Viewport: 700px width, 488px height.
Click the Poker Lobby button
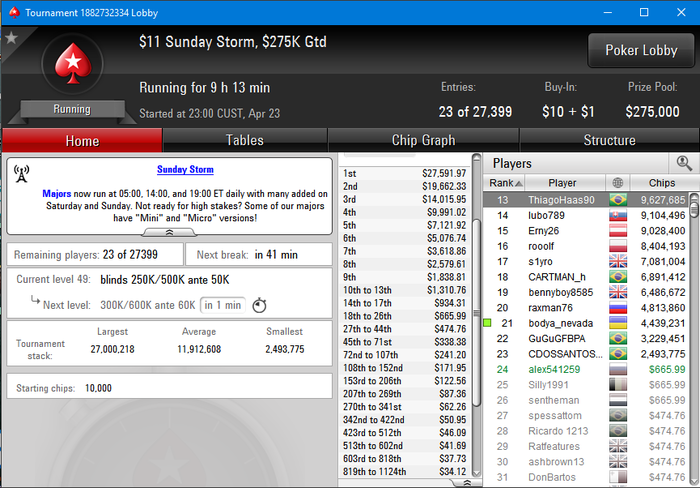(641, 50)
